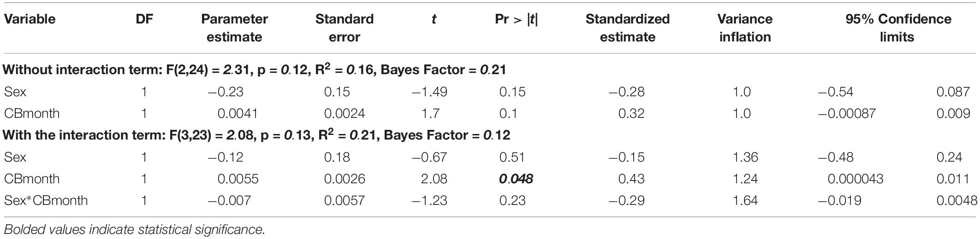Image resolution: width=980 pixels, height=239 pixels.
Task: Select the Standardized estimate header
Action: [628, 28]
